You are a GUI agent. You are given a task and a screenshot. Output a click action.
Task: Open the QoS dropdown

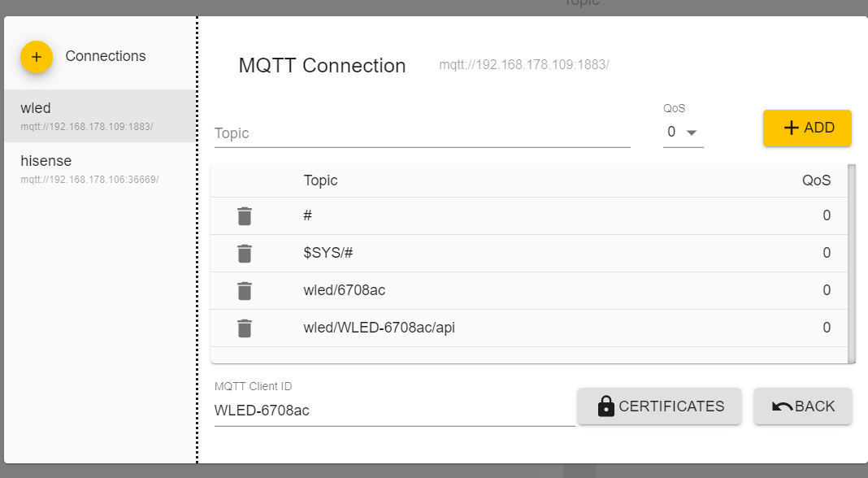(x=684, y=133)
